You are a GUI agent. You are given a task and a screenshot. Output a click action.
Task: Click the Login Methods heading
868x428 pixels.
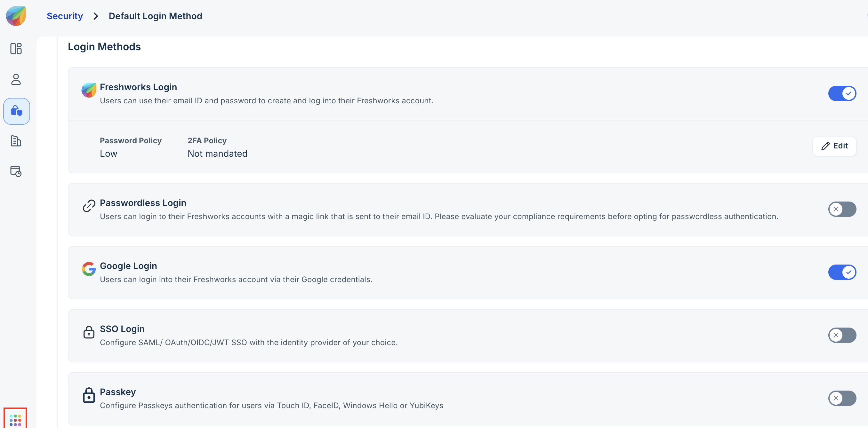pyautogui.click(x=104, y=46)
